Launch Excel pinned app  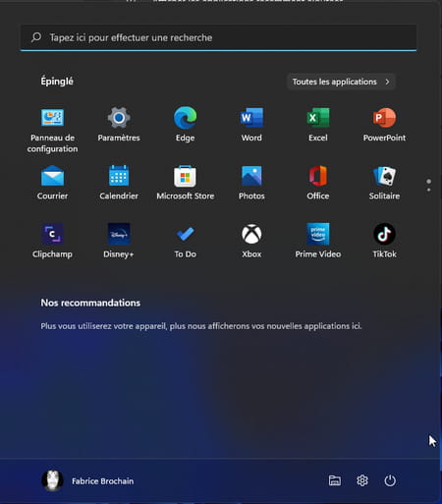[318, 125]
